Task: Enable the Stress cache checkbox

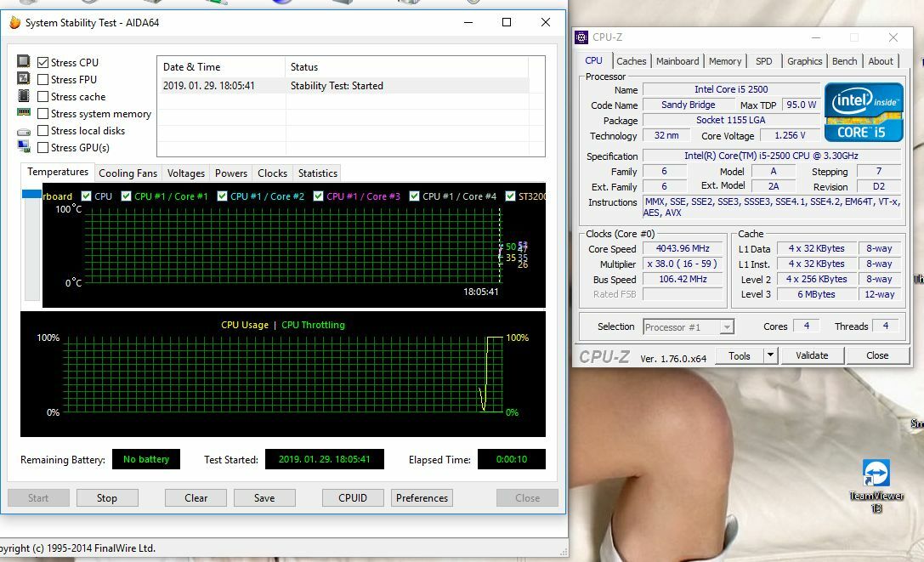Action: tap(43, 97)
